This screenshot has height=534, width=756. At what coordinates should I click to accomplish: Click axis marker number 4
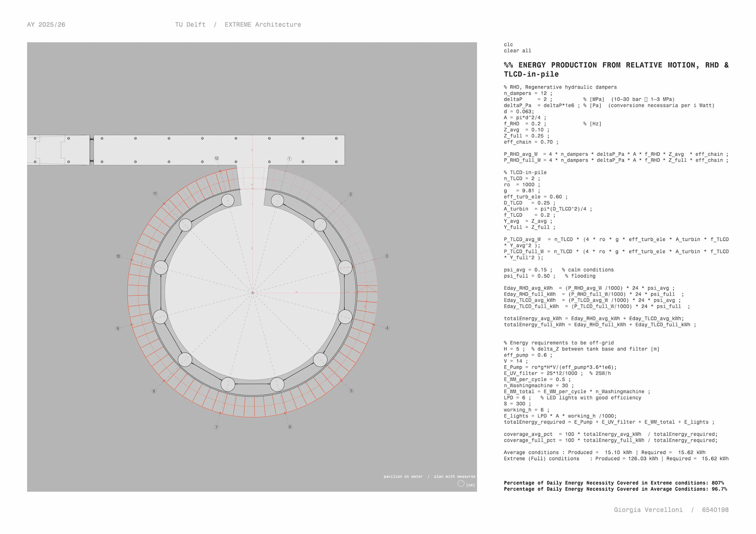387,328
